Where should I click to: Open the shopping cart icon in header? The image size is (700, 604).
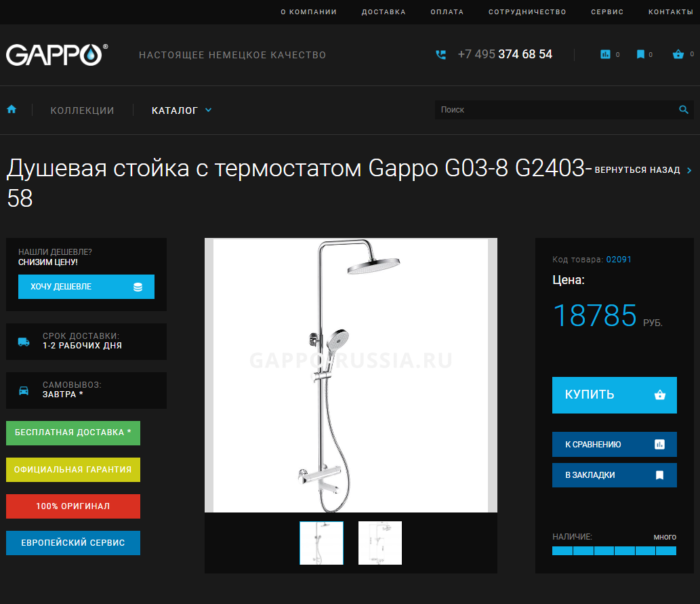(x=678, y=54)
